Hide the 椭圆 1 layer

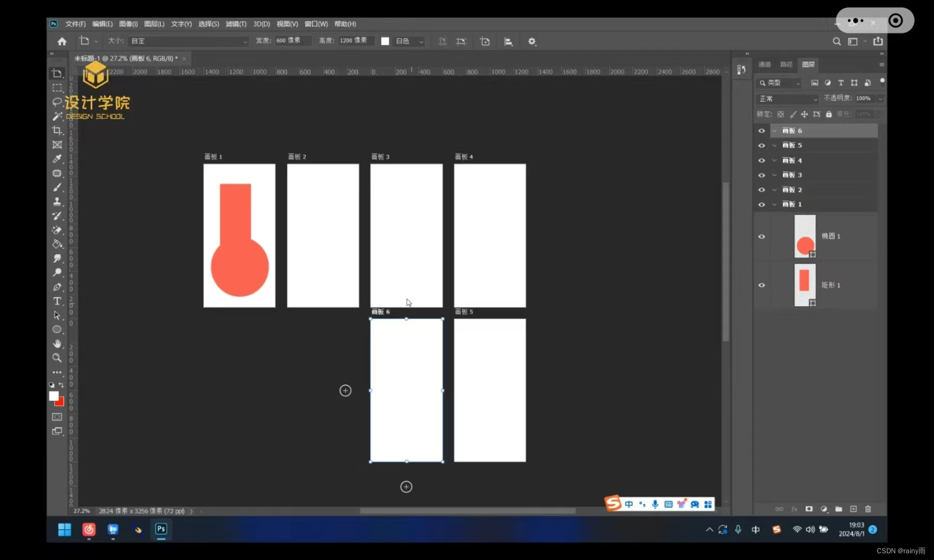pos(762,236)
